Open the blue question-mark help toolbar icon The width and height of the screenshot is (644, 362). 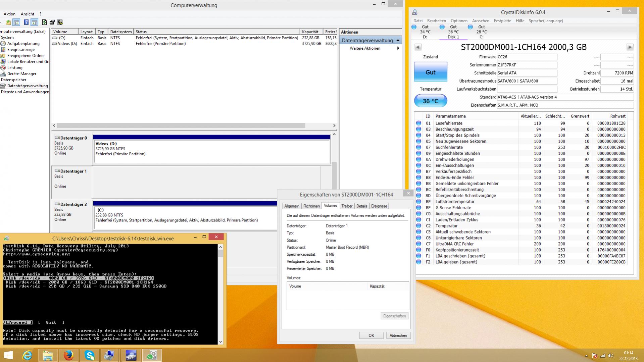click(x=26, y=22)
